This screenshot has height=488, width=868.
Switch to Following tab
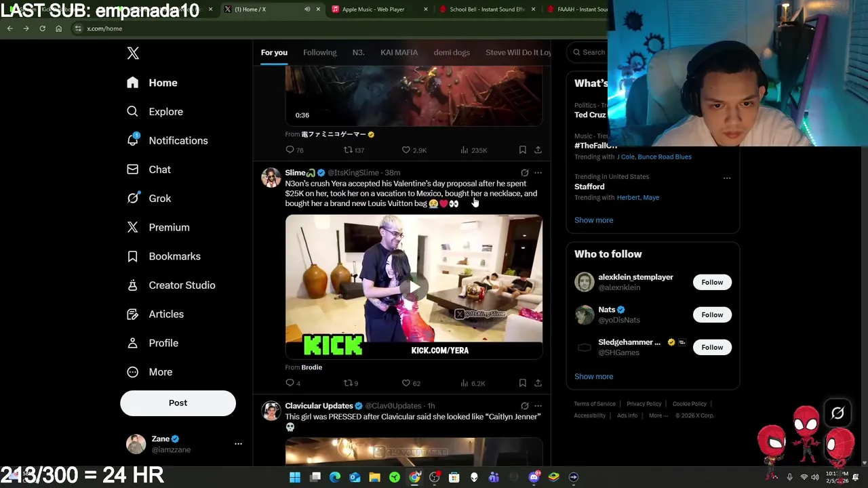click(x=319, y=52)
